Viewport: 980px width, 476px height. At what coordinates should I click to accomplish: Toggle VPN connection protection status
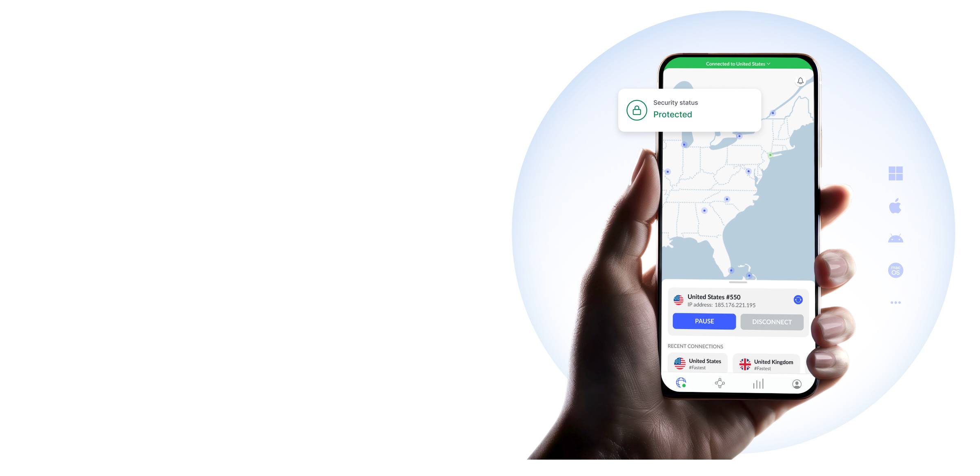pyautogui.click(x=772, y=322)
